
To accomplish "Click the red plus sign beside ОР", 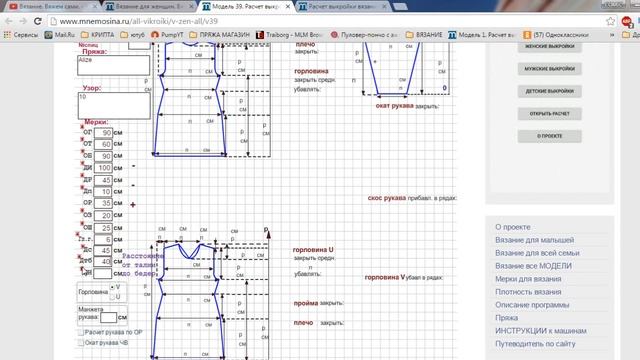I will click(x=133, y=204).
